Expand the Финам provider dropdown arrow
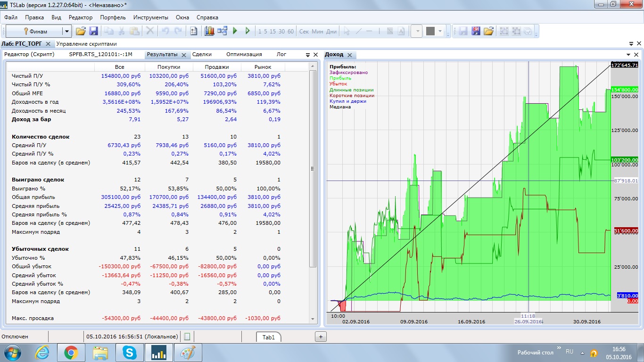Viewport: 644px width, 362px height. point(67,31)
